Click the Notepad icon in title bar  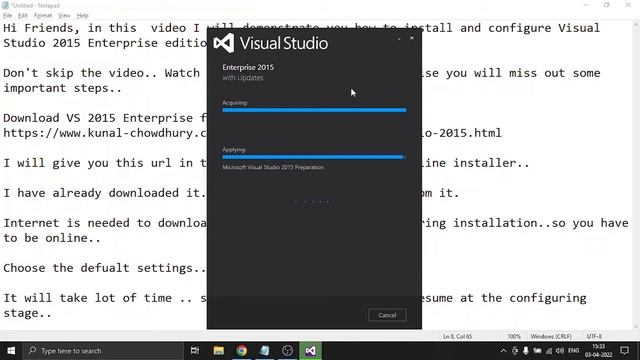pos(5,5)
